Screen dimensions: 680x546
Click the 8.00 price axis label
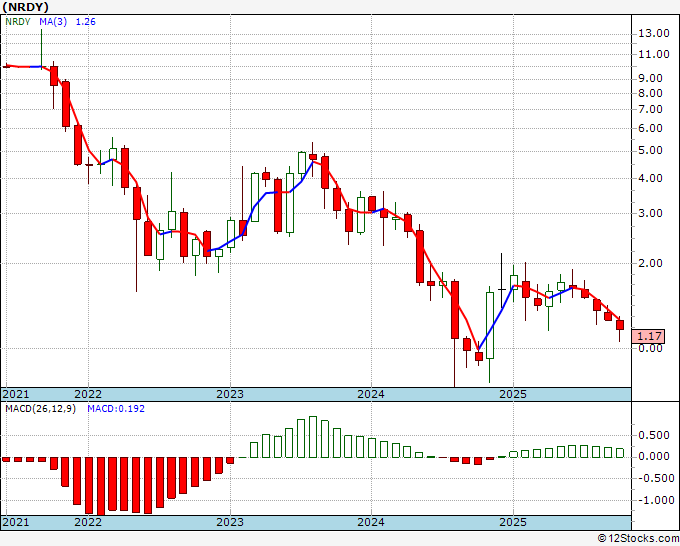tap(651, 93)
